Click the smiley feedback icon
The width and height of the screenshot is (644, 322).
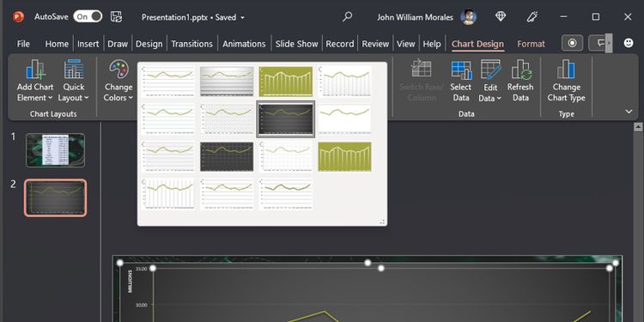[629, 43]
